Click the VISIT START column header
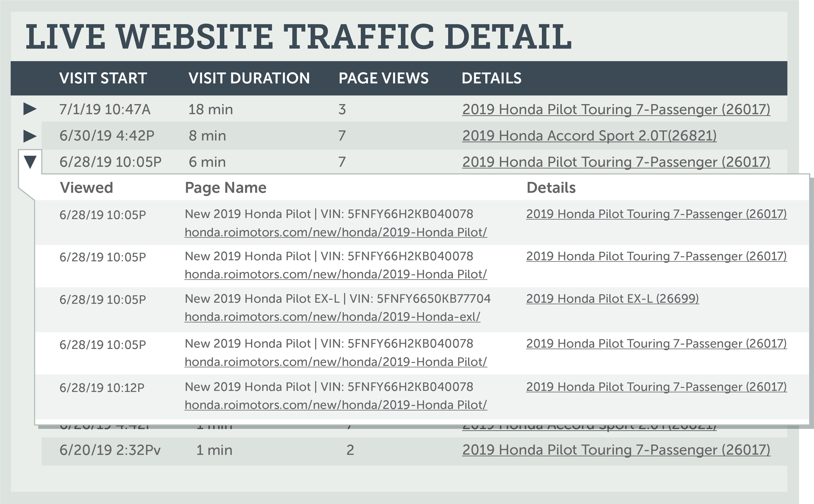The image size is (814, 504). 103,78
